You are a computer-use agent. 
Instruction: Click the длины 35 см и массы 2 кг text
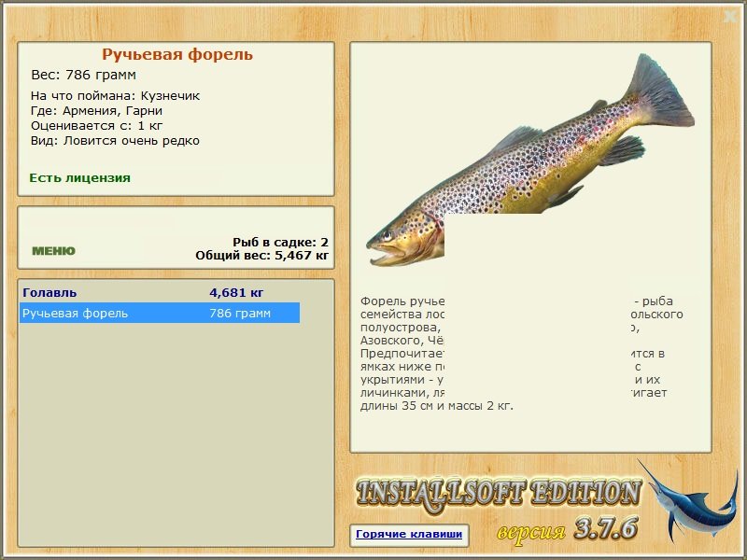click(x=437, y=406)
